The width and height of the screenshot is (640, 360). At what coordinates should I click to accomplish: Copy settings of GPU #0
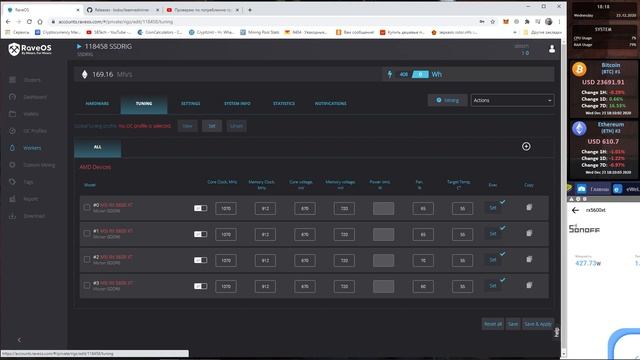(x=529, y=207)
